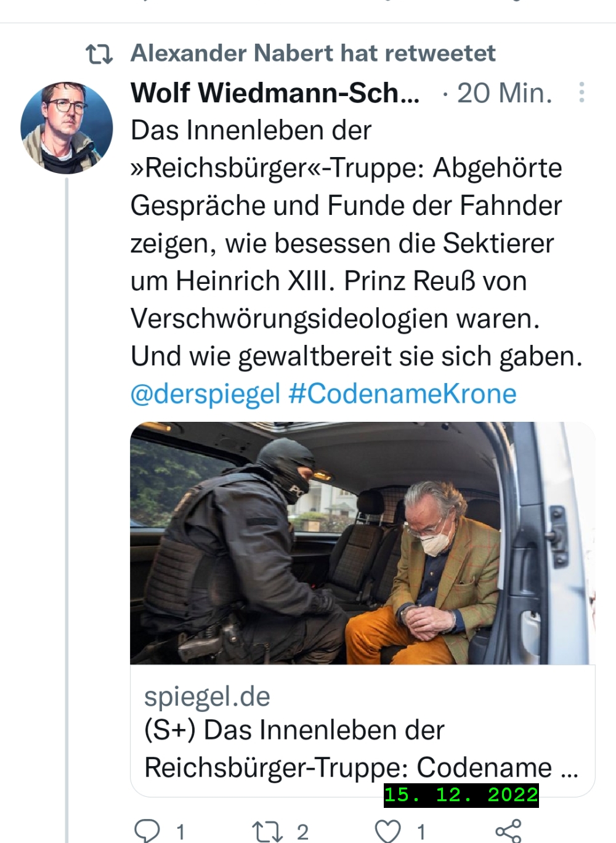The image size is (616, 843).
Task: Like the tweet with the heart icon
Action: [388, 831]
